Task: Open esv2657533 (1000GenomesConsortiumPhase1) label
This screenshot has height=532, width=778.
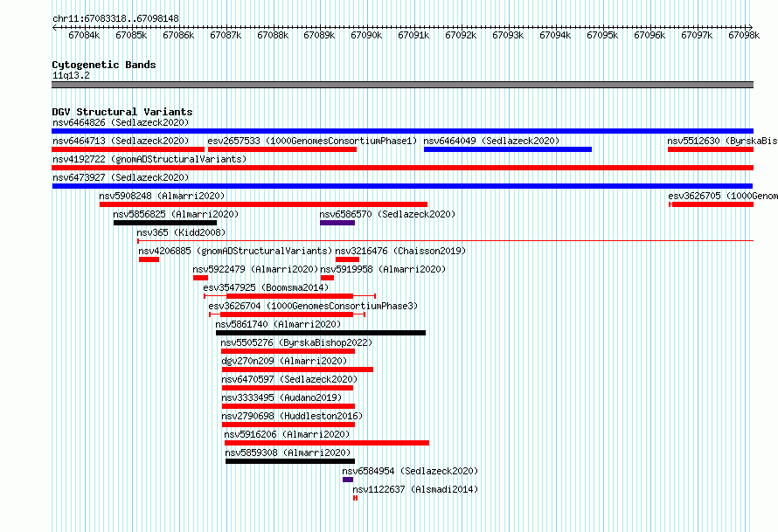Action: coord(312,141)
